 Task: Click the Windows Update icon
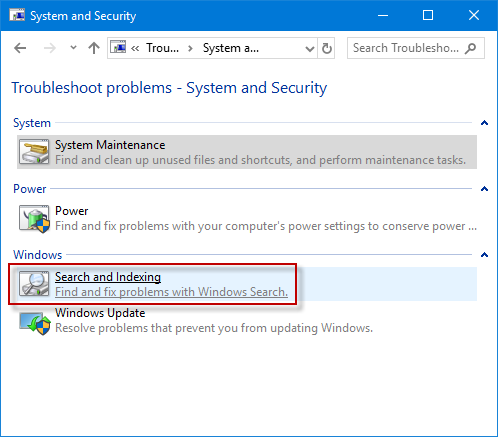(x=35, y=323)
